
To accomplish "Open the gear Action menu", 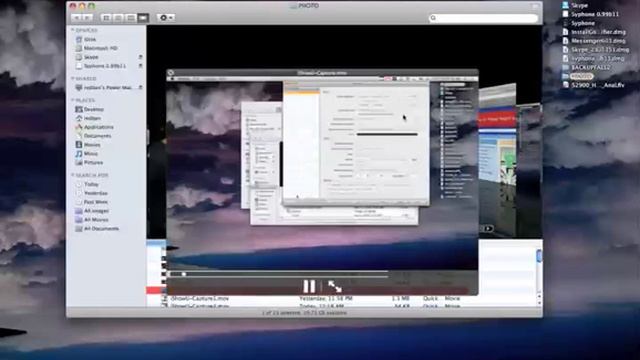I will pyautogui.click(x=166, y=18).
